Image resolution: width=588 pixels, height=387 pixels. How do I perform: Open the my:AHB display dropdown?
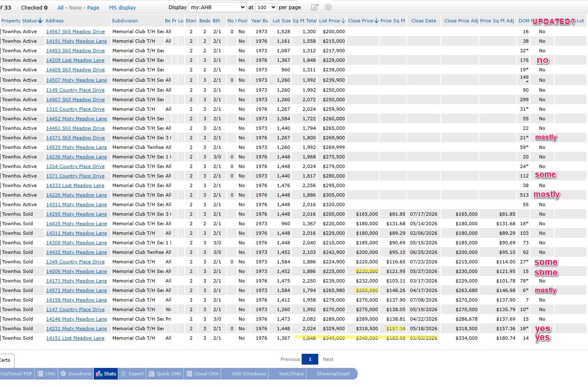click(217, 7)
